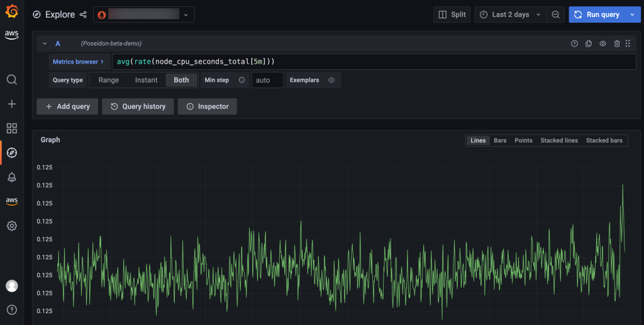Click the Add query button
Image resolution: width=644 pixels, height=325 pixels.
pyautogui.click(x=67, y=106)
